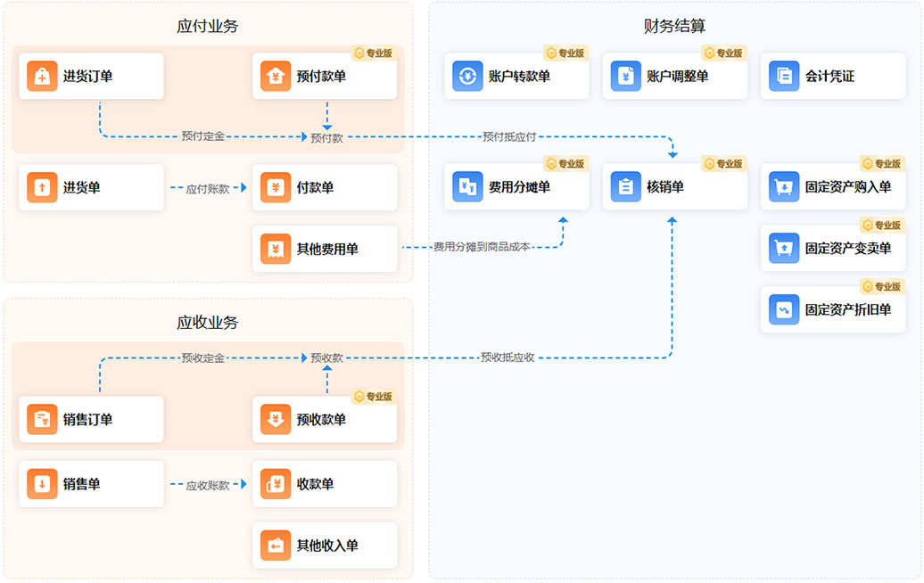Open the 会计凭证 label

tap(829, 76)
